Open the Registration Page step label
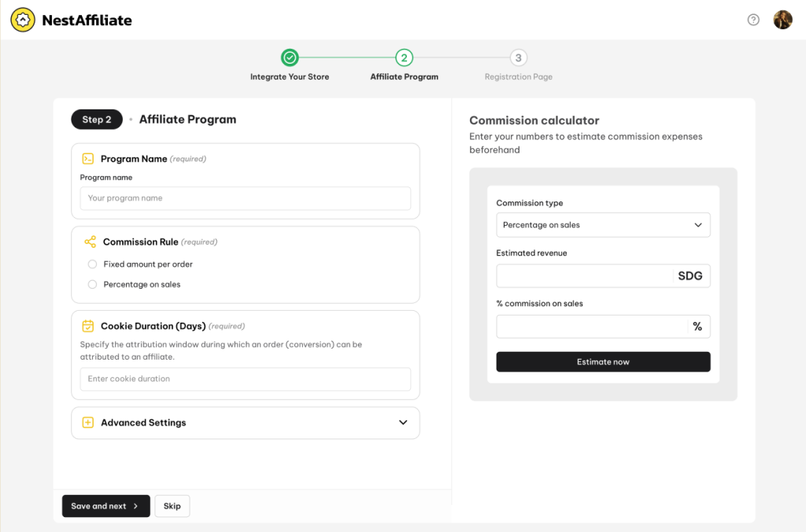Viewport: 806px width, 532px height. click(518, 76)
